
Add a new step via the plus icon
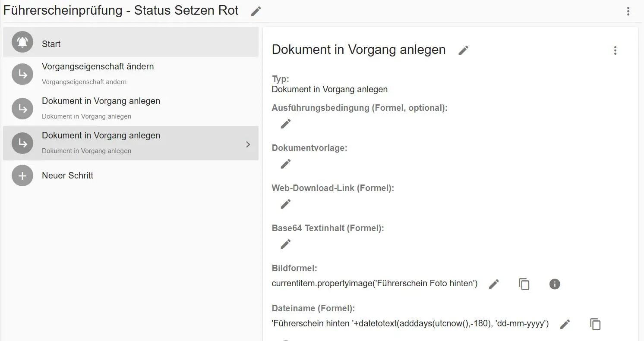tap(22, 175)
